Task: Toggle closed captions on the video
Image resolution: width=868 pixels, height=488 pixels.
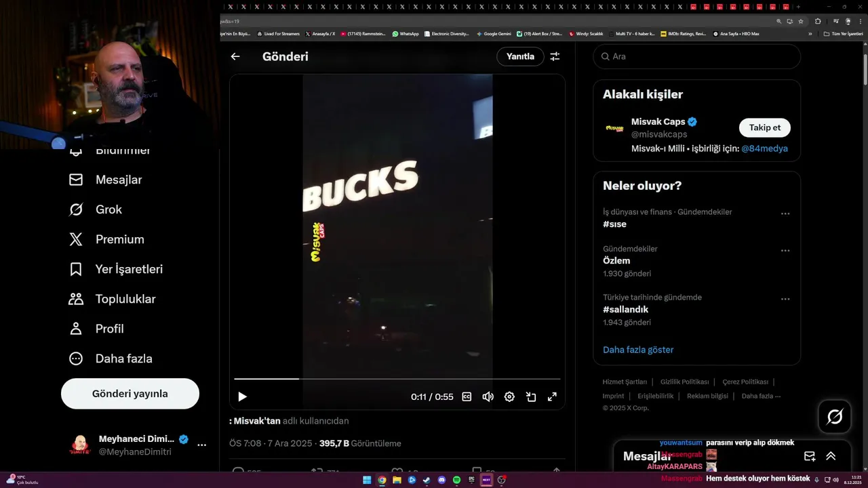Action: click(467, 396)
